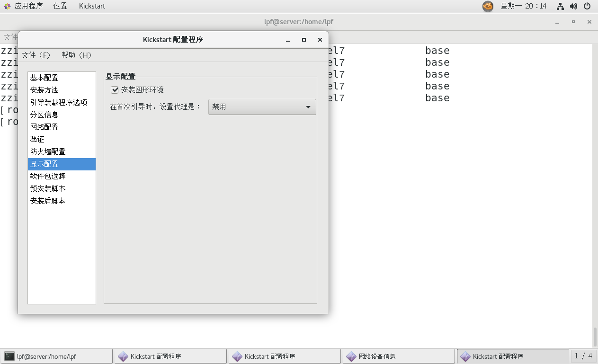The image size is (598, 364).
Task: Minimize the Kickstart 配置程序 window
Action: pyautogui.click(x=288, y=40)
